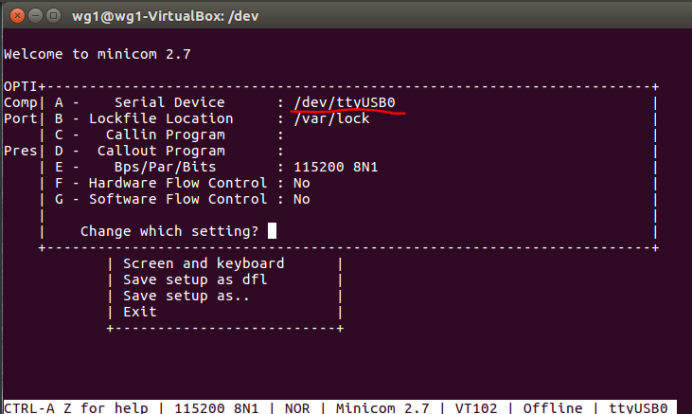692x414 pixels.
Task: Choose Save setup as dfl
Action: (195, 280)
